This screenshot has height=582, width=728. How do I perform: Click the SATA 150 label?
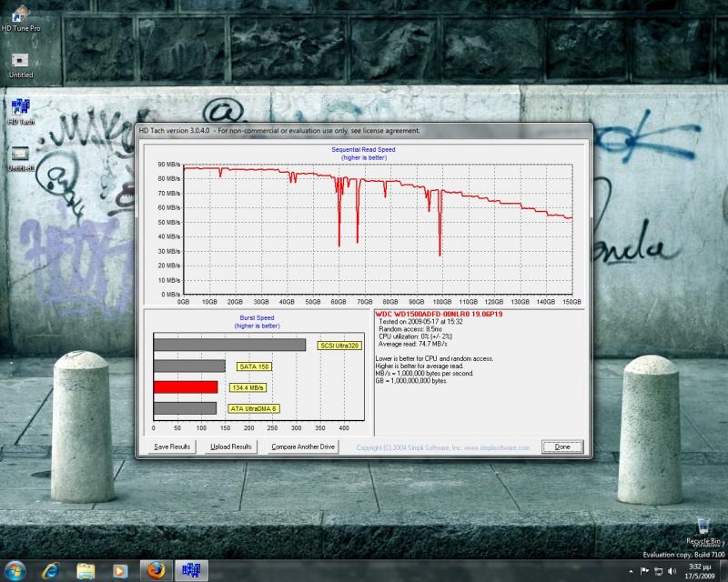point(254,366)
